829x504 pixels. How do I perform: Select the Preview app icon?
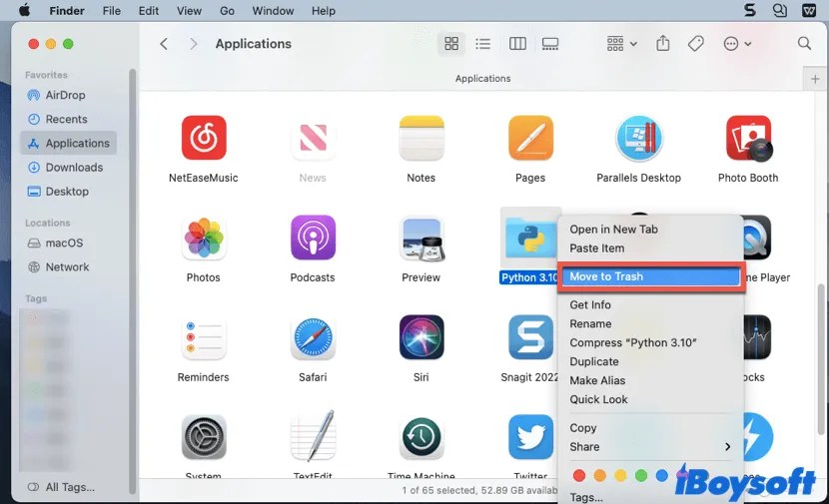point(421,239)
